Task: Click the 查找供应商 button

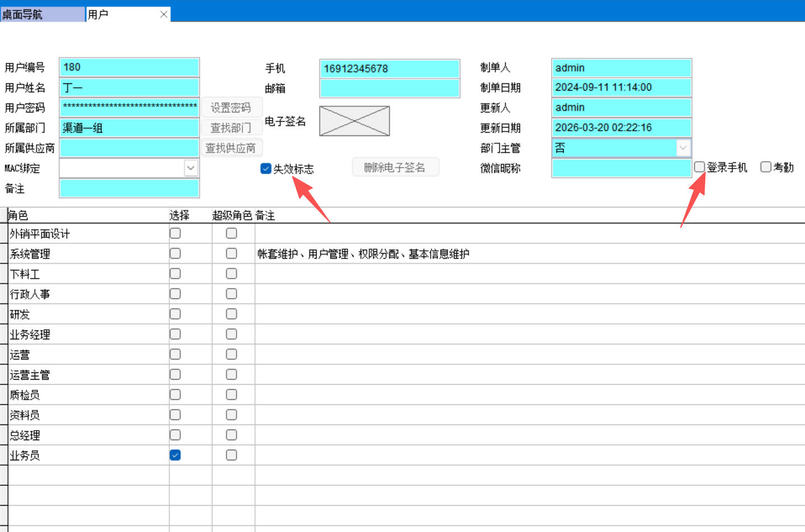Action: point(231,148)
